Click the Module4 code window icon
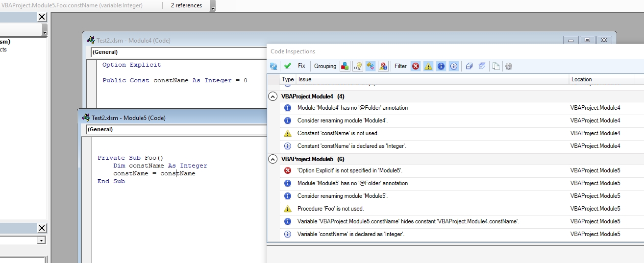 point(91,41)
